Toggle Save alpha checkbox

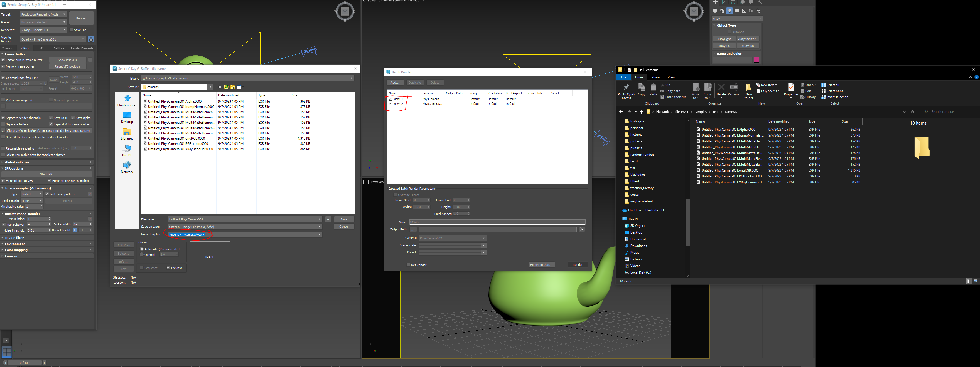73,118
